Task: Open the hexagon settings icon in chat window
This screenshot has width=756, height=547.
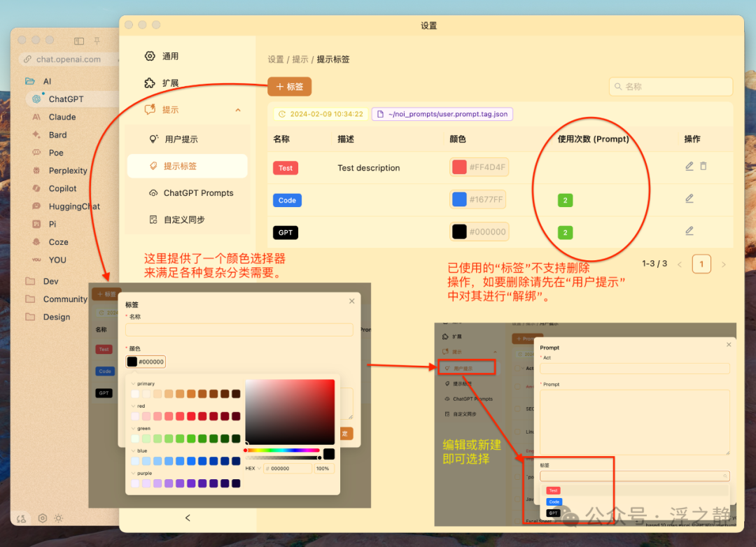Action: click(x=43, y=518)
